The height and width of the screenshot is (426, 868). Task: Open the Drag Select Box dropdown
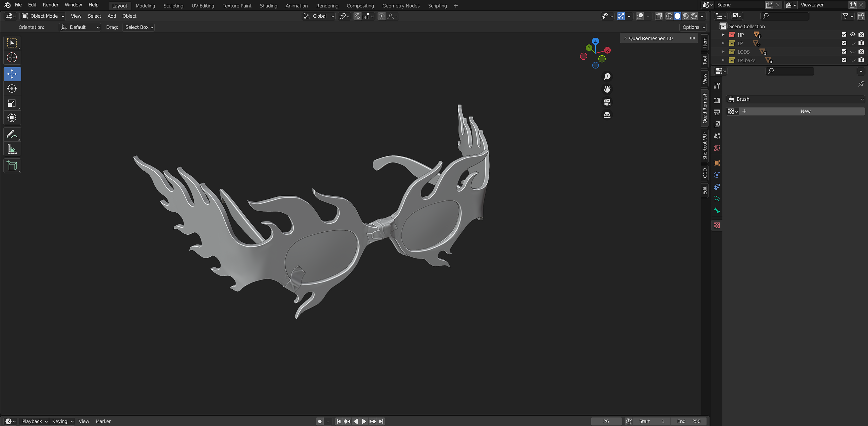coord(138,27)
